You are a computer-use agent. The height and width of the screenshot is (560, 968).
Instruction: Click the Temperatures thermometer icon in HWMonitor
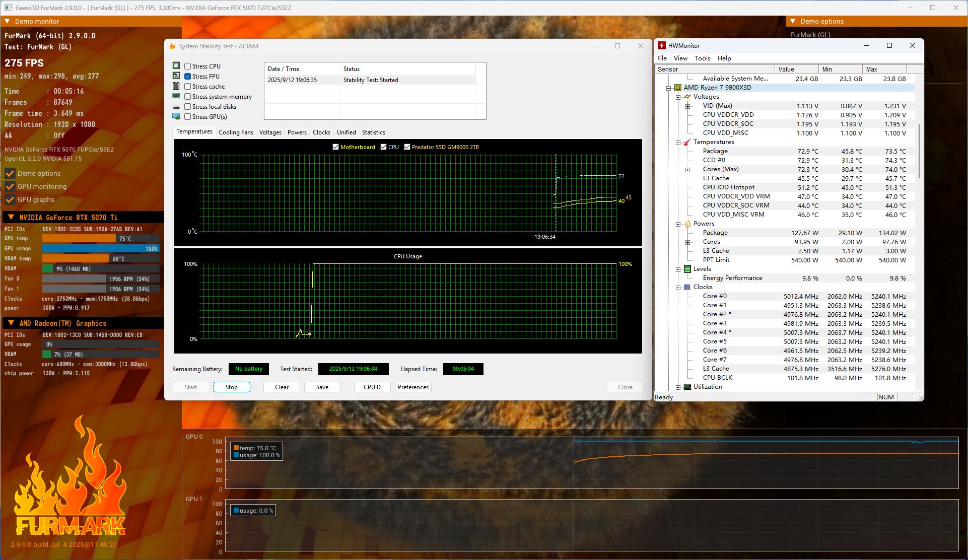tap(687, 142)
